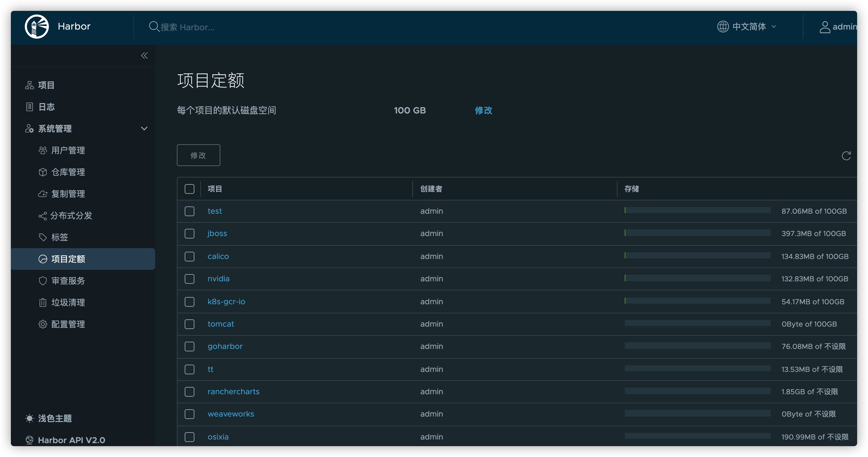
Task: Click the 仓库管理 registry cube icon
Action: coord(43,172)
